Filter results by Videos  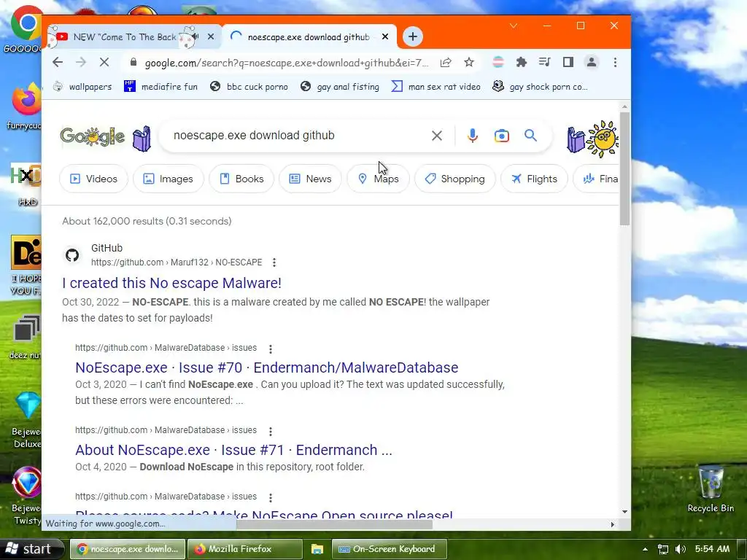click(x=93, y=179)
